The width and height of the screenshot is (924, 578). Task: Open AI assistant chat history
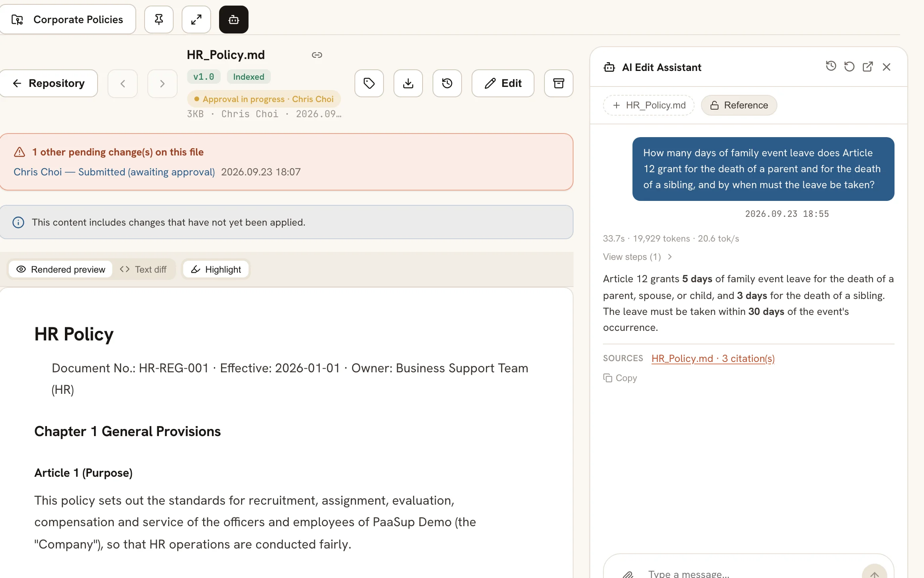[831, 66]
